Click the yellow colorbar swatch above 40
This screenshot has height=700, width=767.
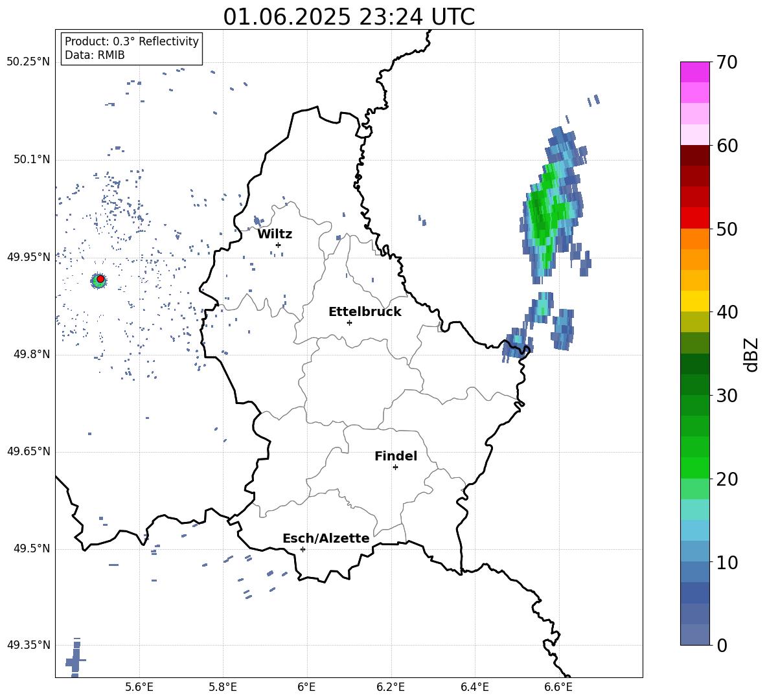tap(694, 301)
